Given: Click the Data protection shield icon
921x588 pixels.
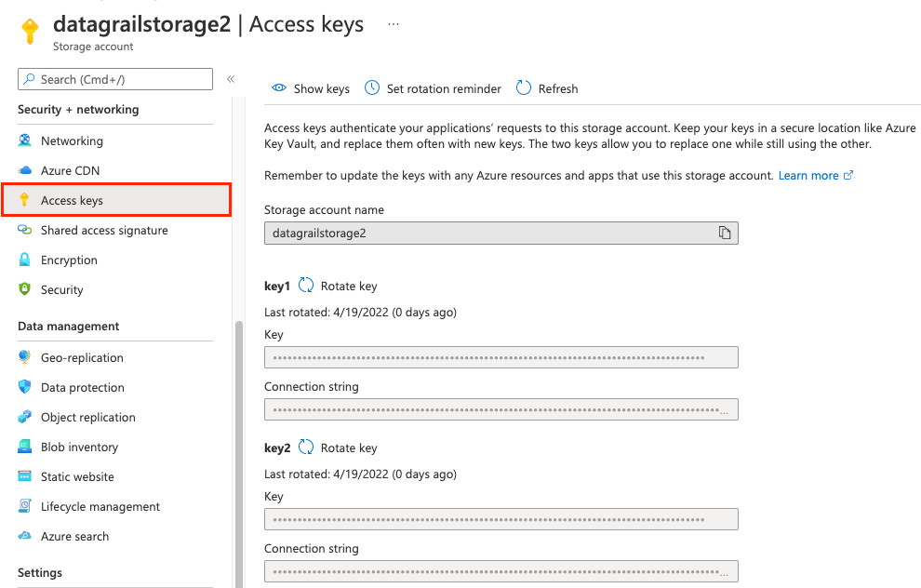Looking at the screenshot, I should [25, 386].
